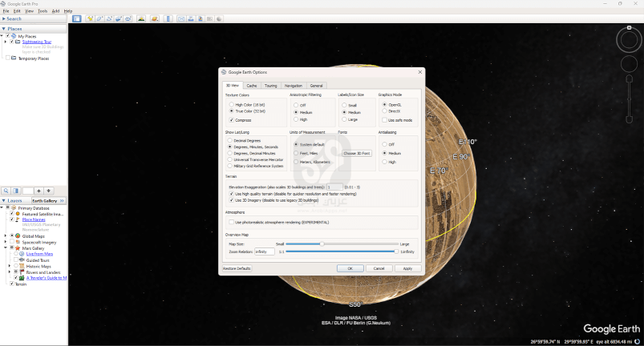Open the General tab
The width and height of the screenshot is (644, 346).
(316, 86)
